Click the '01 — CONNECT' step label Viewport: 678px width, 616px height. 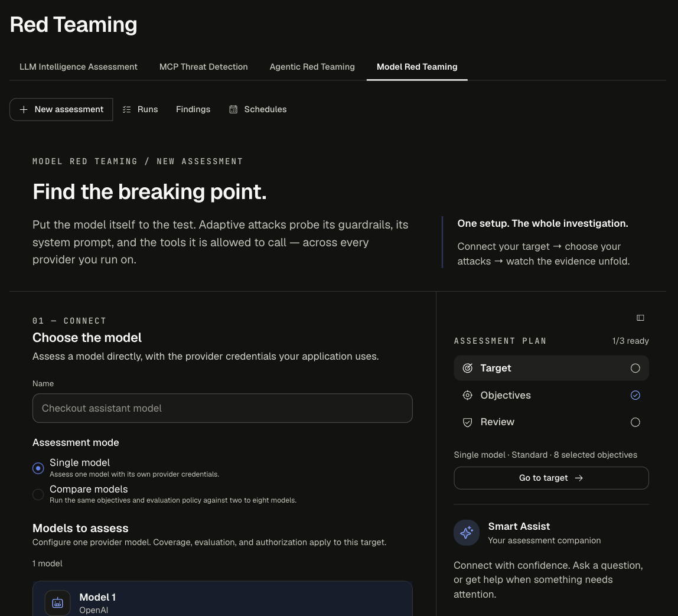[69, 321]
